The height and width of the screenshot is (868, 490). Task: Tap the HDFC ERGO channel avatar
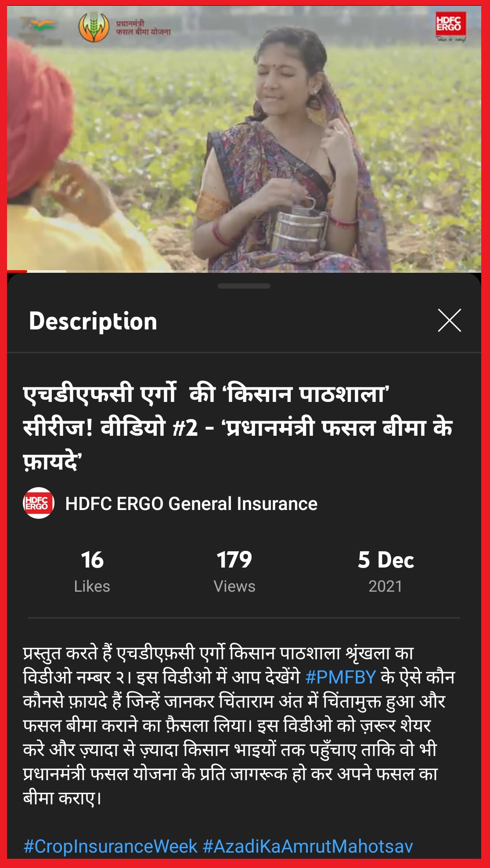coord(39,503)
